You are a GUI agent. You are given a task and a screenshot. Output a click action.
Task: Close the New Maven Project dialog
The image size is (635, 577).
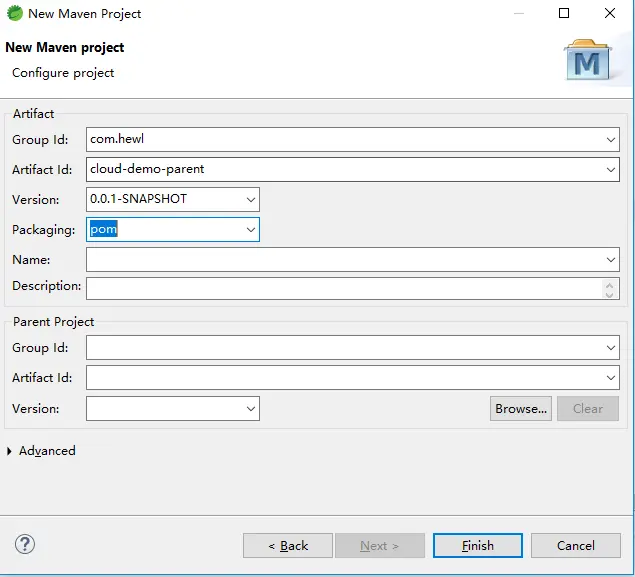[x=610, y=13]
